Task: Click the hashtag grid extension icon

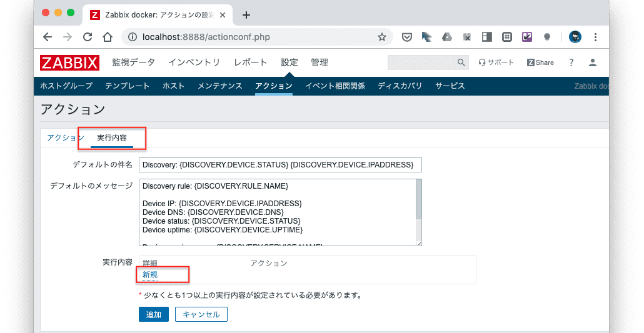Action: [x=507, y=37]
